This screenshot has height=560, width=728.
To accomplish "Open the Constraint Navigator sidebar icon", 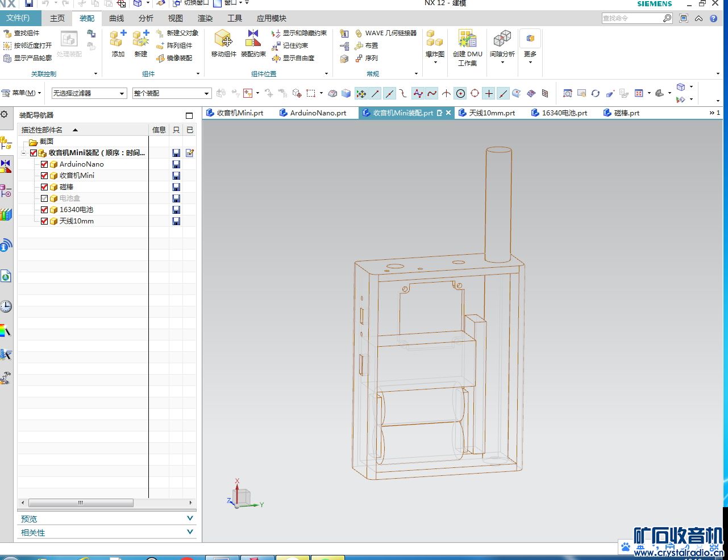I will 6,167.
